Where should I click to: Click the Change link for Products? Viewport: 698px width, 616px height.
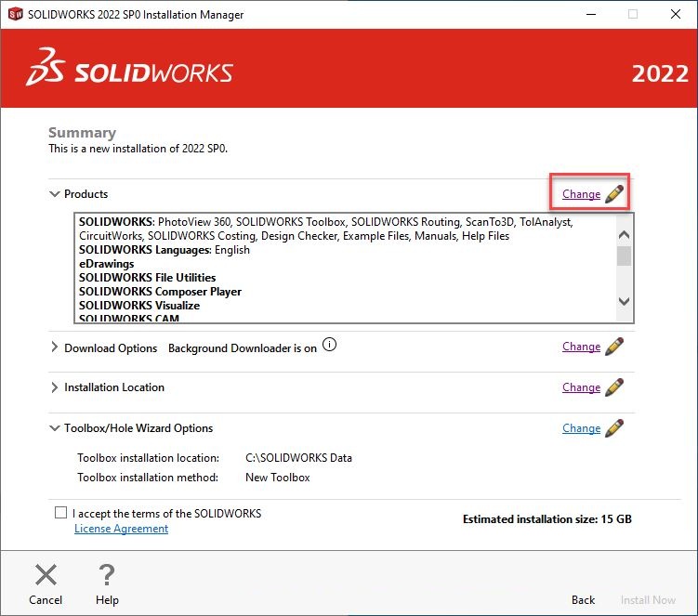[582, 194]
